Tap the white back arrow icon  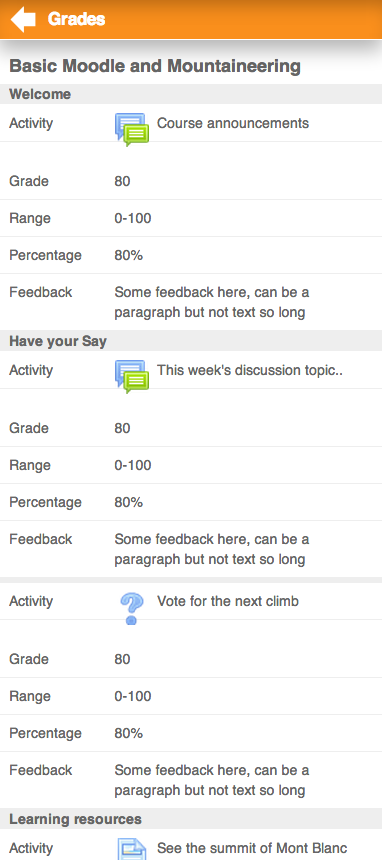click(x=23, y=19)
